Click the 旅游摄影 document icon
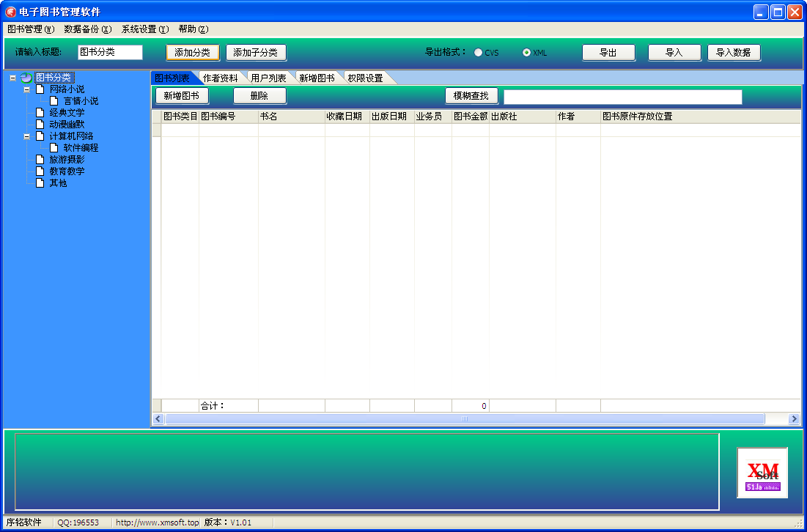The image size is (807, 532). coord(40,159)
